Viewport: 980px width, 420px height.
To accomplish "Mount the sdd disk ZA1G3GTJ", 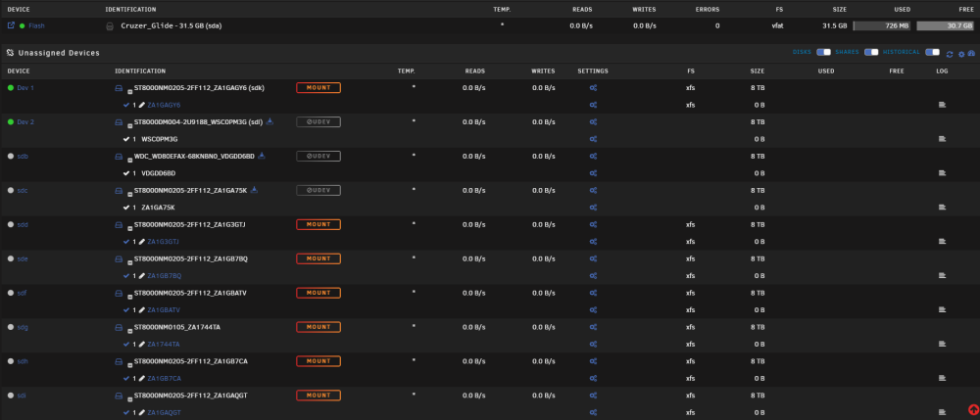I will tap(318, 224).
